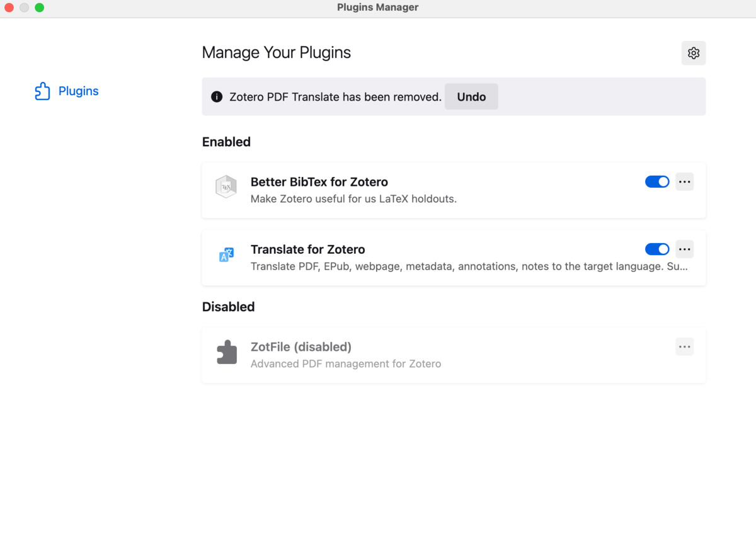This screenshot has width=756, height=546.
Task: Maximize the Plugins Manager window with green button
Action: (39, 8)
